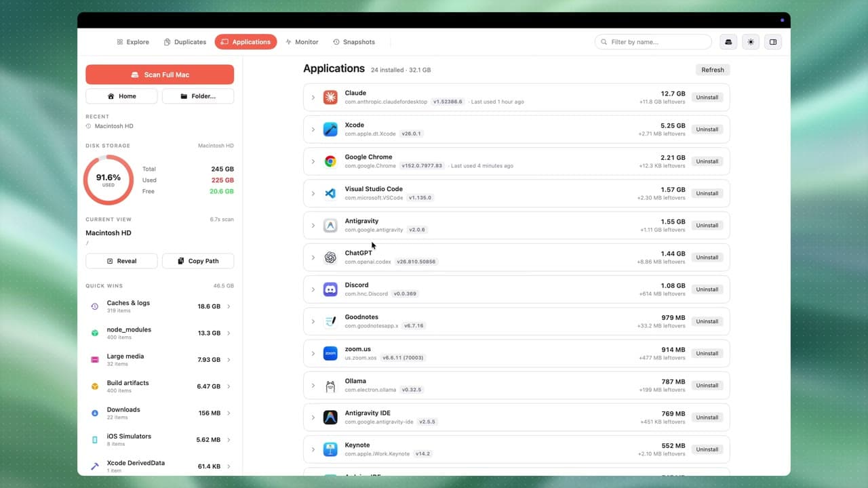Open the iOS Simulators chevron

229,440
